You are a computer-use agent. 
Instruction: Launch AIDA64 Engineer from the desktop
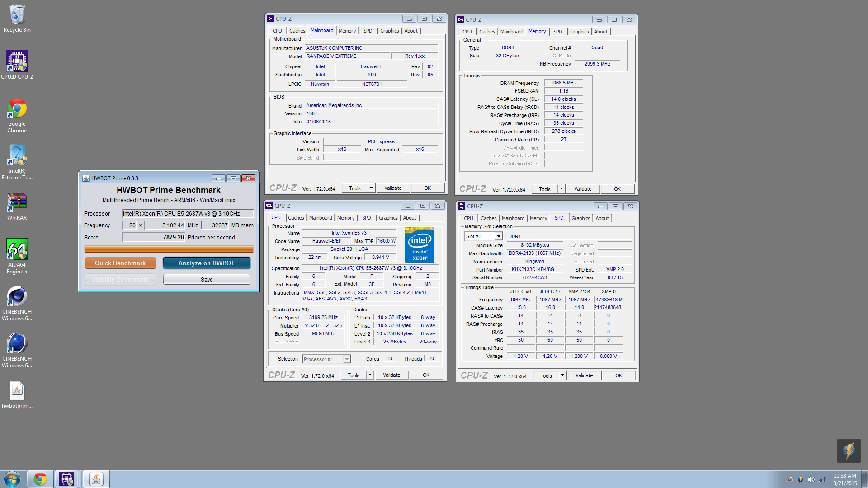17,257
